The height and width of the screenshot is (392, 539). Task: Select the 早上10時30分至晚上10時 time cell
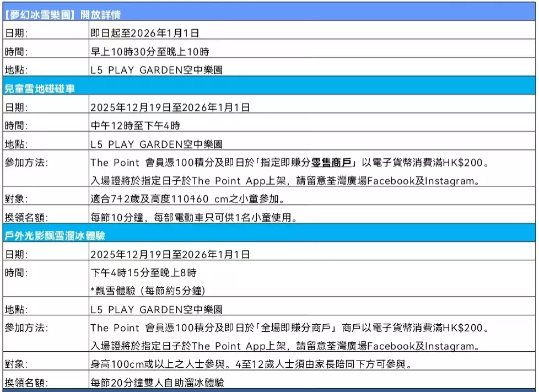click(150, 52)
